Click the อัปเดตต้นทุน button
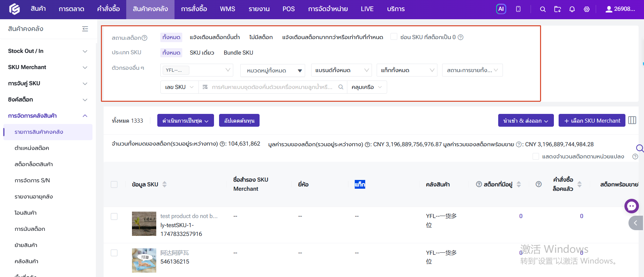Image resolution: width=644 pixels, height=277 pixels. [x=239, y=120]
